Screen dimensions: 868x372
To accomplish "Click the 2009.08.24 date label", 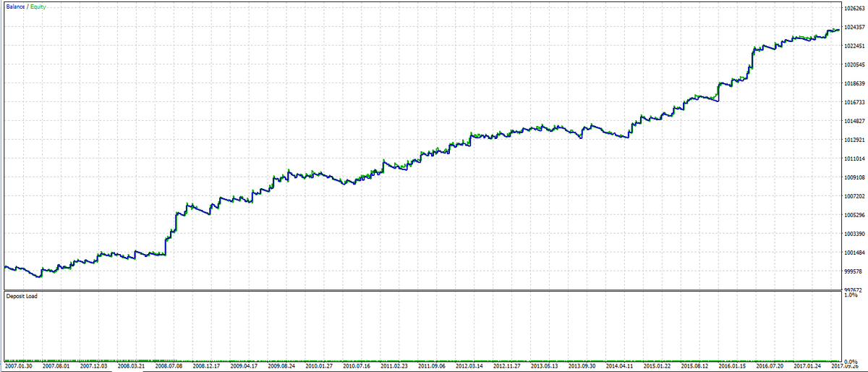I will pyautogui.click(x=281, y=367).
